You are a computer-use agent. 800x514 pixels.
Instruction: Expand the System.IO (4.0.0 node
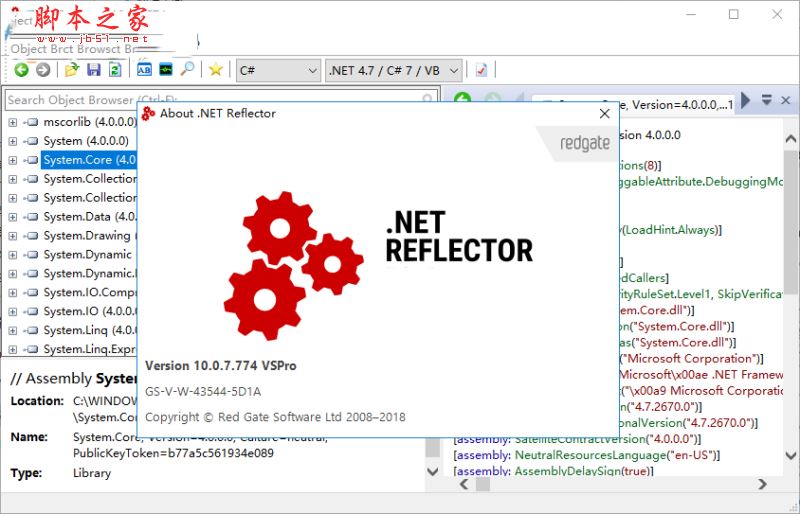(x=13, y=311)
